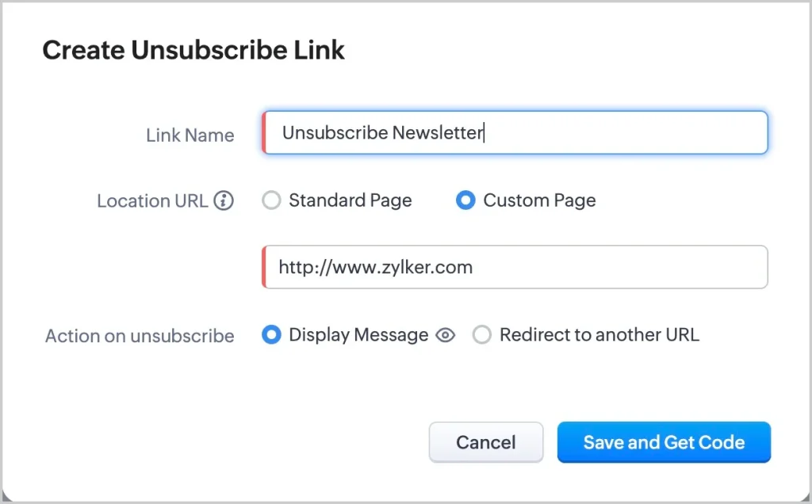812x504 pixels.
Task: Choose Display Message as unsubscribe action
Action: pyautogui.click(x=272, y=335)
